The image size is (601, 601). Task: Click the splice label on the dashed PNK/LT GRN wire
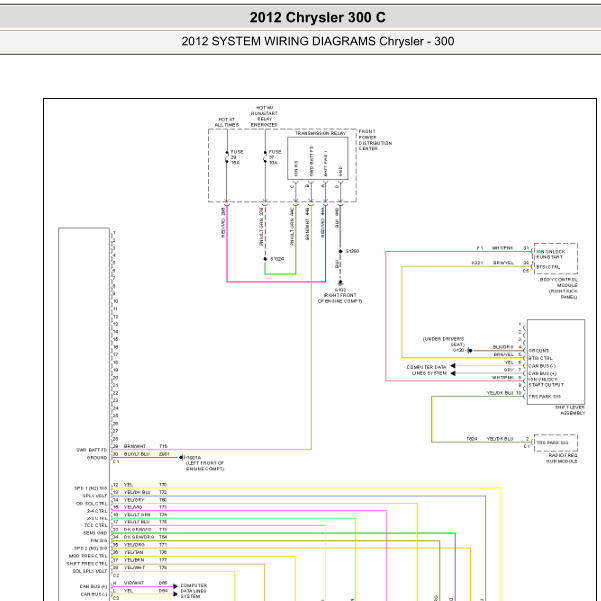(277, 259)
